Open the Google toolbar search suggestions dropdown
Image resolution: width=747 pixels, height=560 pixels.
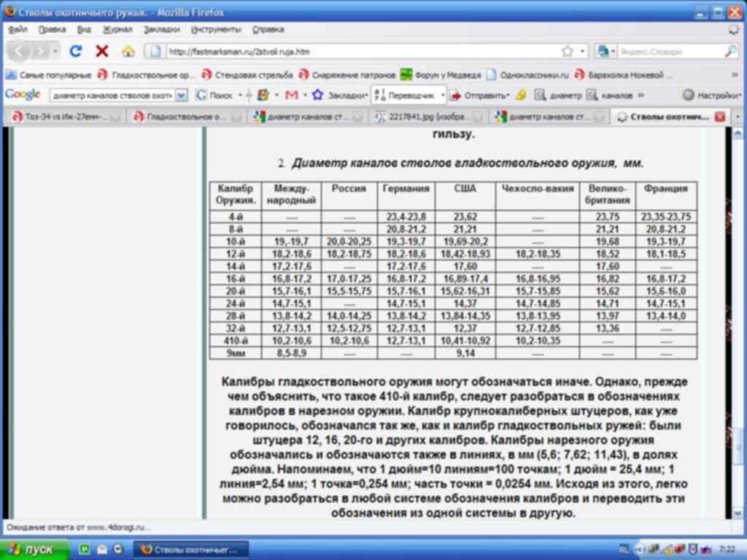[182, 95]
